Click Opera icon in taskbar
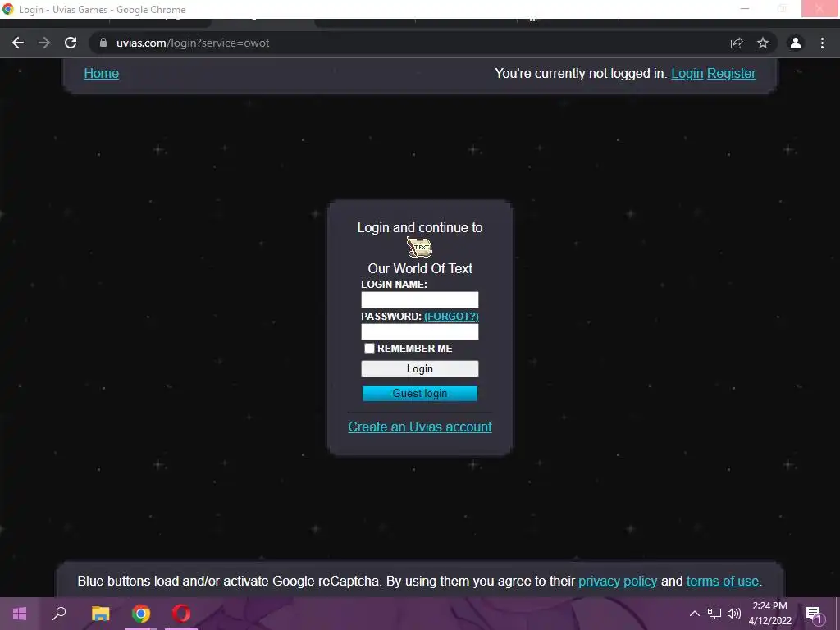The image size is (840, 630). pos(181,614)
